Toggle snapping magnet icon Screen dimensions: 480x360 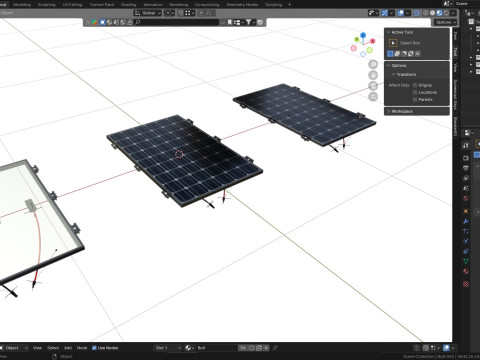coord(180,13)
